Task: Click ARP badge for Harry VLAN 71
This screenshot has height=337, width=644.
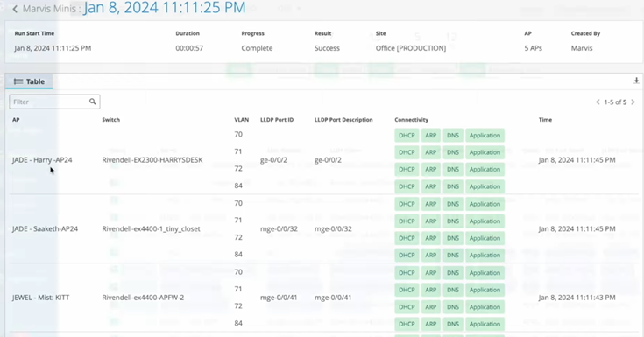Action: 430,152
